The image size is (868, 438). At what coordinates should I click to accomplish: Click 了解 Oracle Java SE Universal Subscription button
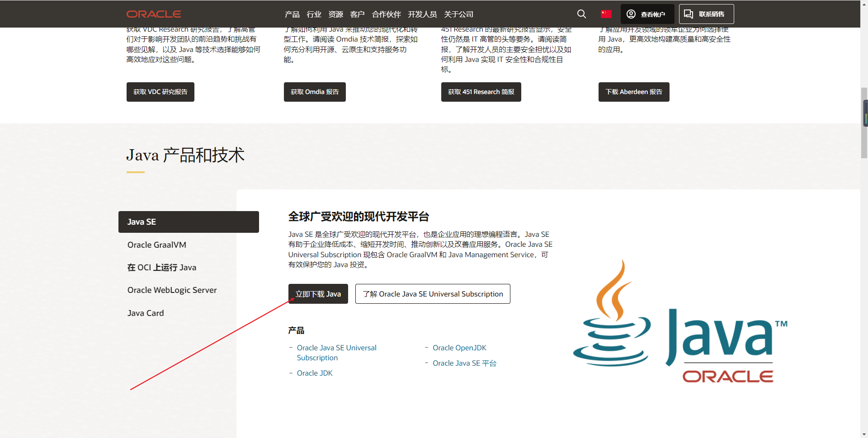pyautogui.click(x=433, y=294)
